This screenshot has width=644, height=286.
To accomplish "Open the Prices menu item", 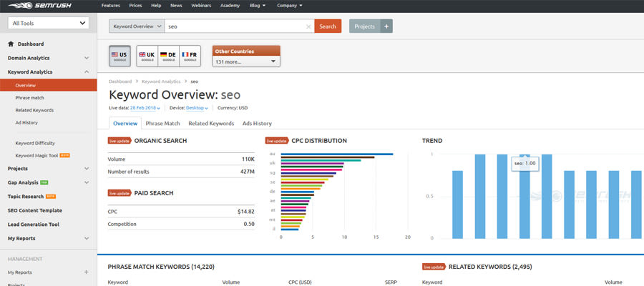I will point(135,6).
